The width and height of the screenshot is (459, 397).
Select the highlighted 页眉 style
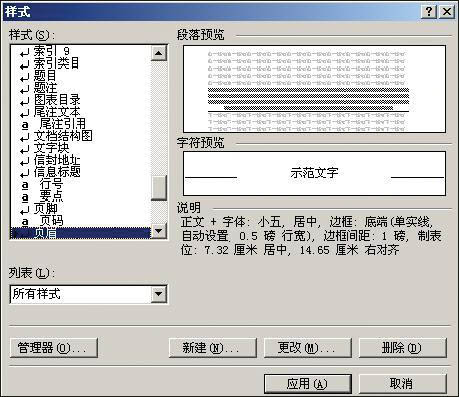point(81,233)
